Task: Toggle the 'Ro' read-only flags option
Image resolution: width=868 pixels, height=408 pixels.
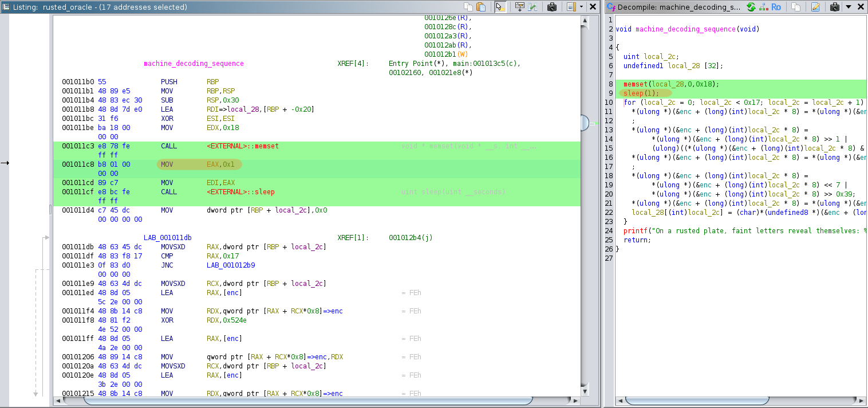Action: tap(776, 7)
